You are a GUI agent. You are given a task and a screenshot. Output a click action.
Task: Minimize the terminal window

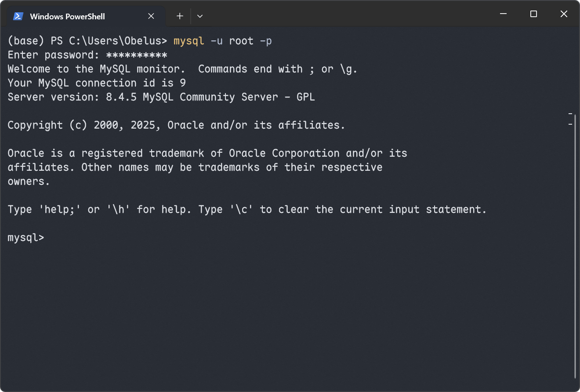coord(504,14)
